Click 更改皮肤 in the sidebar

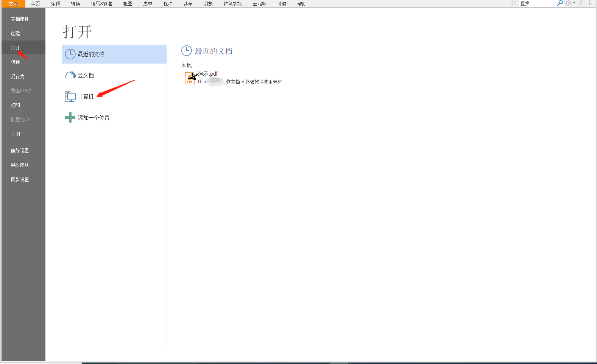click(20, 165)
